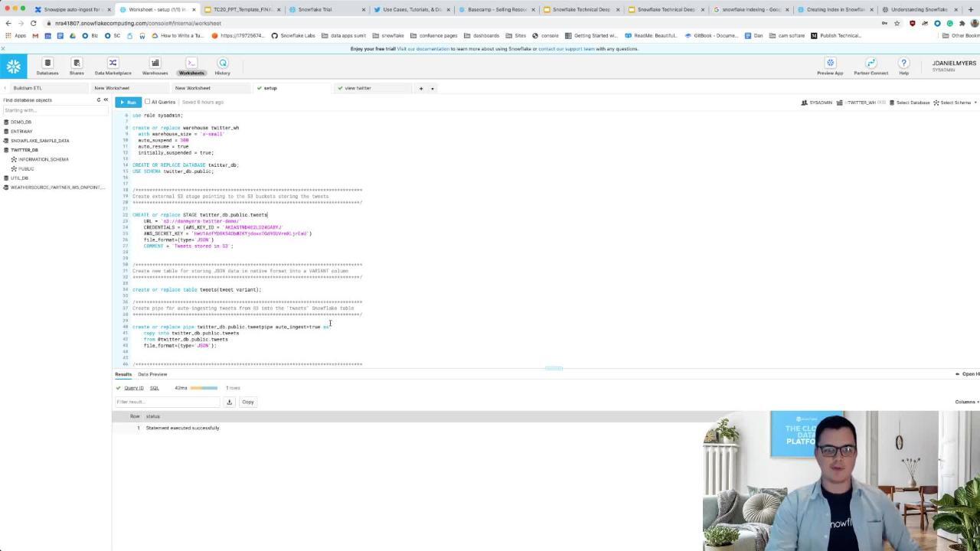Refresh the database objects list
This screenshot has width=980, height=551.
click(98, 100)
